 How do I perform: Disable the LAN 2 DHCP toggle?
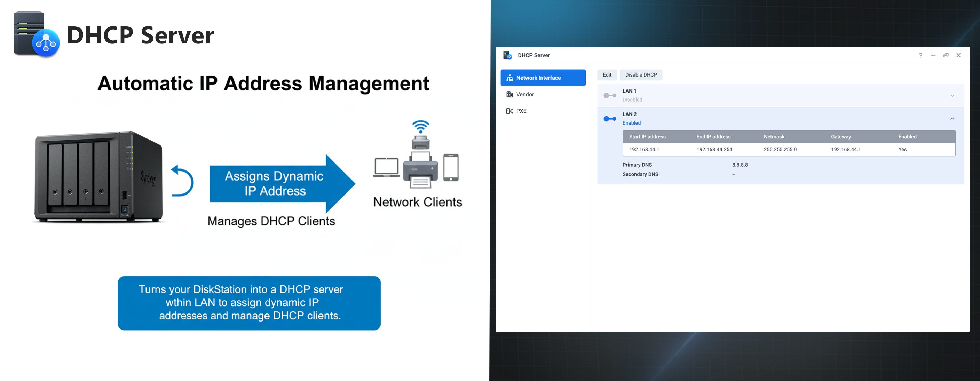pos(609,118)
